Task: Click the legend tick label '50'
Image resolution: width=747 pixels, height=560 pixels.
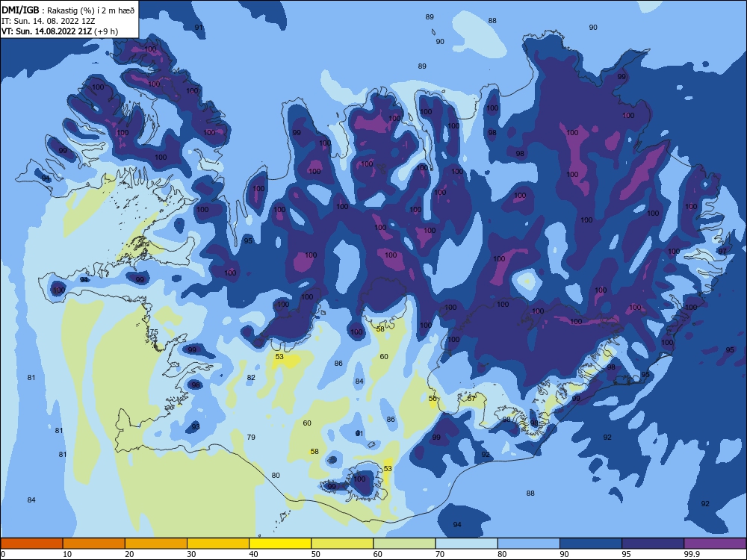Action: (316, 554)
